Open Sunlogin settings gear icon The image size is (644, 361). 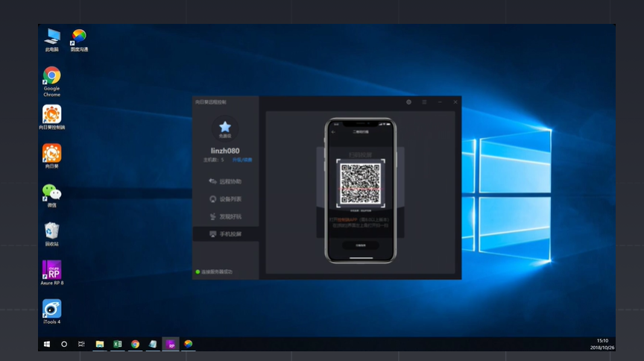408,102
